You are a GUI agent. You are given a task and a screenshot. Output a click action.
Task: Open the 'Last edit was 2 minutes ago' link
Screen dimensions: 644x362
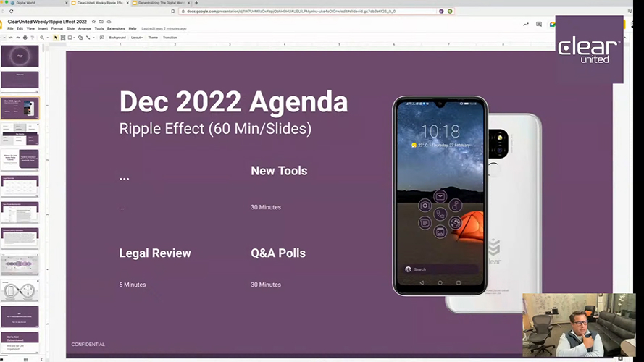[164, 28]
